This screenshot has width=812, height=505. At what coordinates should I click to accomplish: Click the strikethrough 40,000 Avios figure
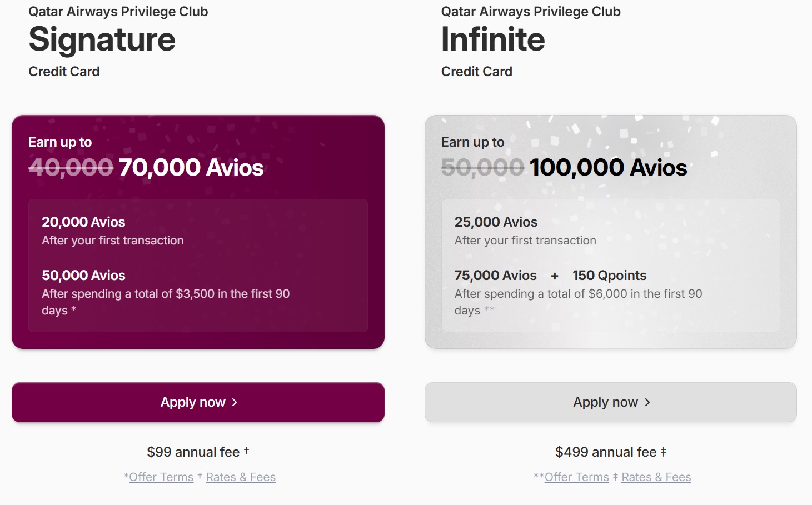[x=71, y=168]
